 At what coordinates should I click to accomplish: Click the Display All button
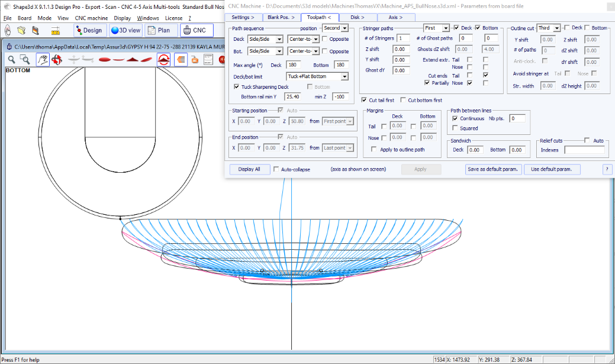249,169
